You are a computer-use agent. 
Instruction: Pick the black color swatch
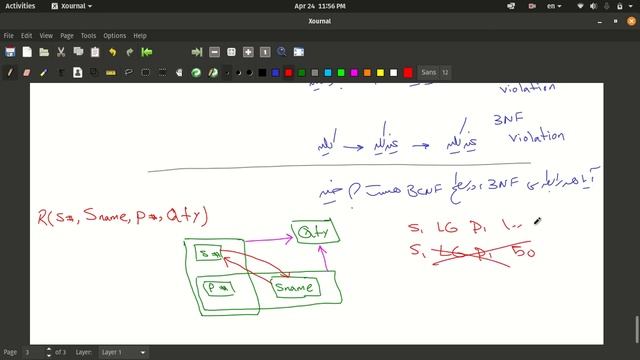tap(262, 73)
